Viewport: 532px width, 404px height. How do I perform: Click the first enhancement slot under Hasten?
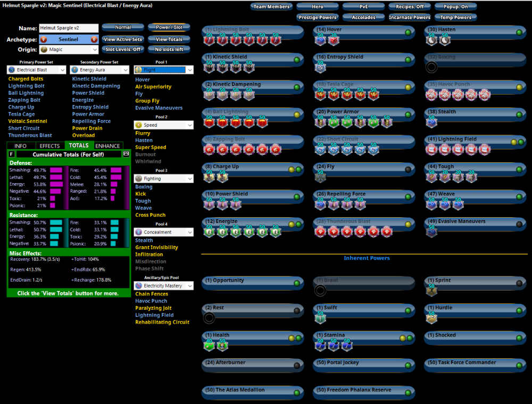(x=431, y=40)
